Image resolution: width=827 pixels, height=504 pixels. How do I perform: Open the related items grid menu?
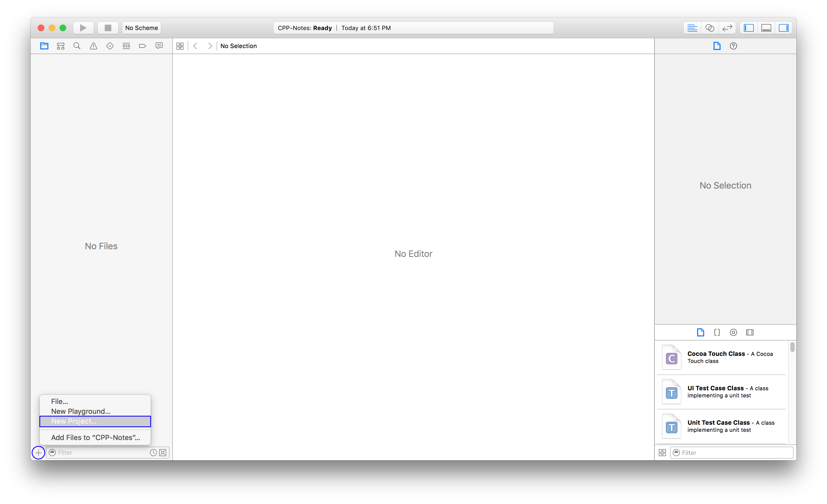180,46
